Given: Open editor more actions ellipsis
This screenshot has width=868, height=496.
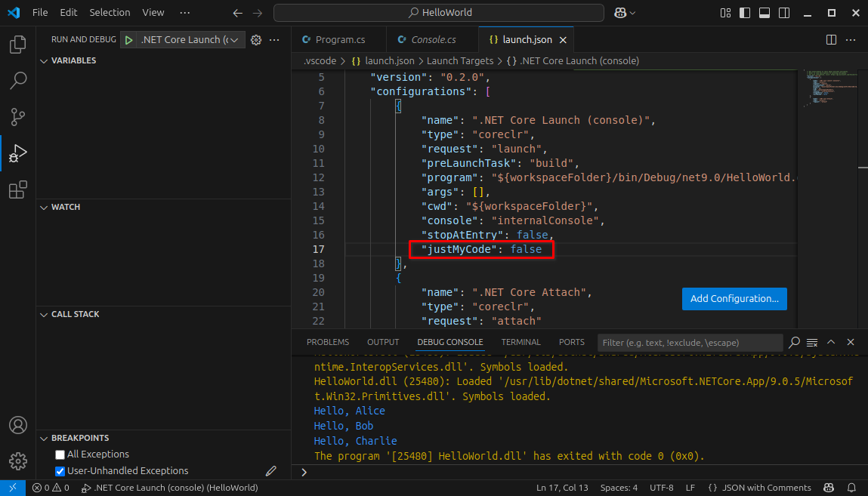Looking at the screenshot, I should point(851,40).
